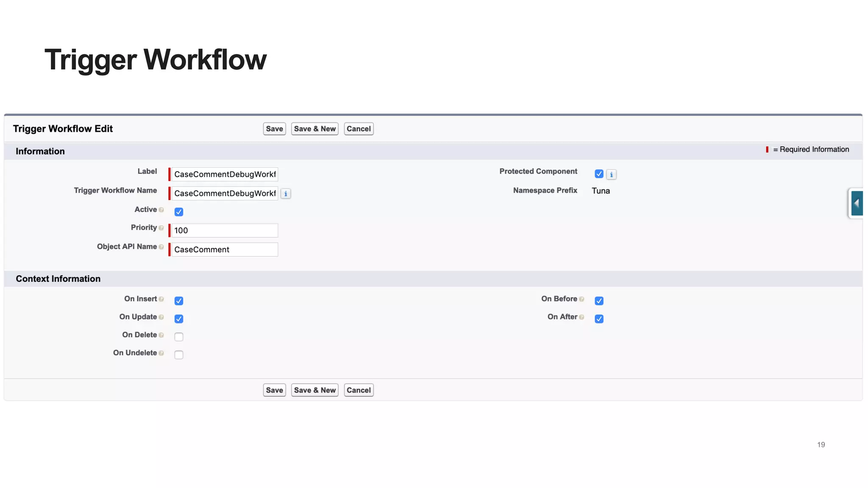Toggle the Protected Component checkbox
The width and height of the screenshot is (868, 488).
[x=599, y=174]
